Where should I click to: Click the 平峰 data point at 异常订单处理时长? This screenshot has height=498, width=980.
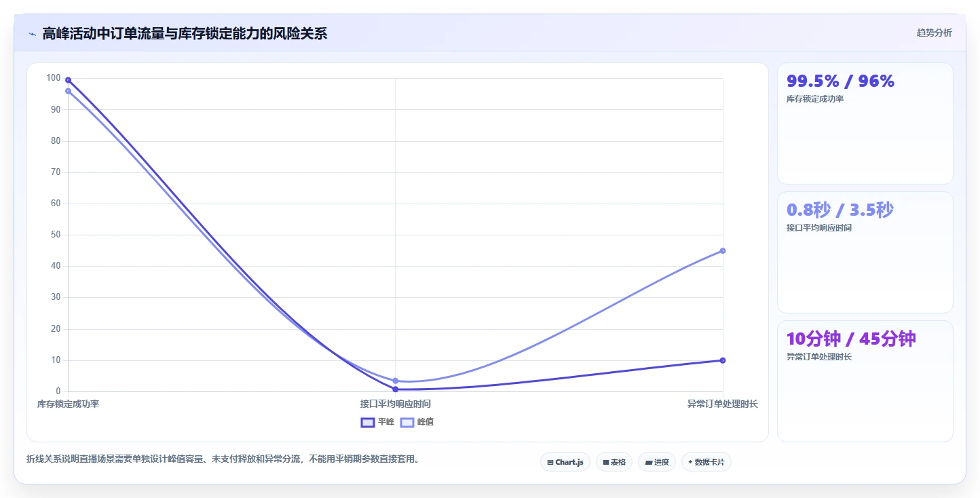coord(723,360)
